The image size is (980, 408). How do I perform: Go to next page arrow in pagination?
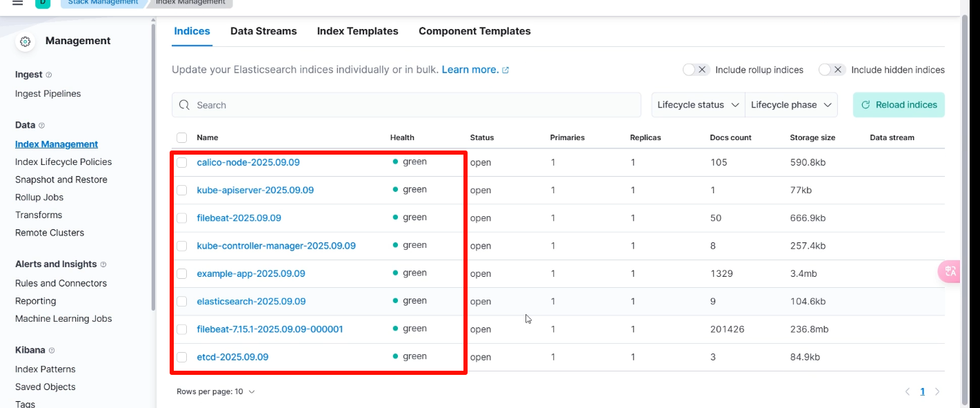(x=937, y=391)
